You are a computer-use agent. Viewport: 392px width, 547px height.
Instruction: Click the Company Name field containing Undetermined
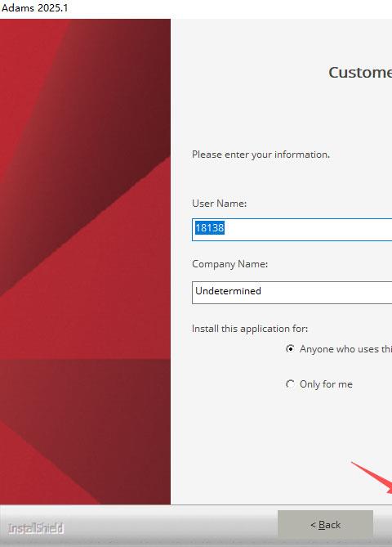[292, 293]
